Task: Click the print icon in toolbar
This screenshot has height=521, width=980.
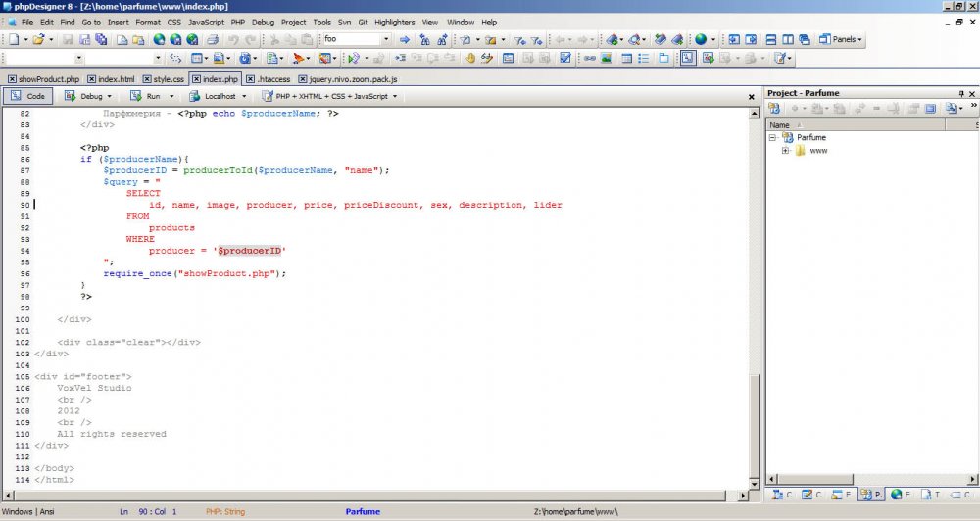Action: [x=213, y=39]
